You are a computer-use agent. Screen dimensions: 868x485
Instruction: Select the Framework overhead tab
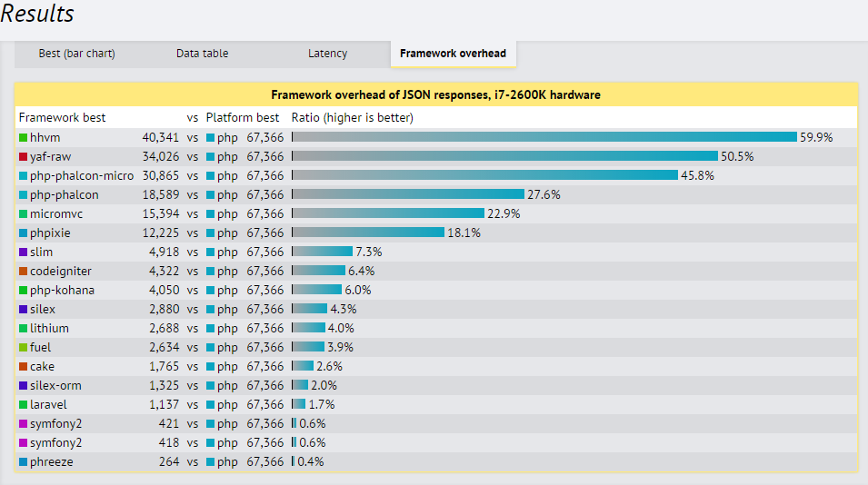pyautogui.click(x=453, y=54)
